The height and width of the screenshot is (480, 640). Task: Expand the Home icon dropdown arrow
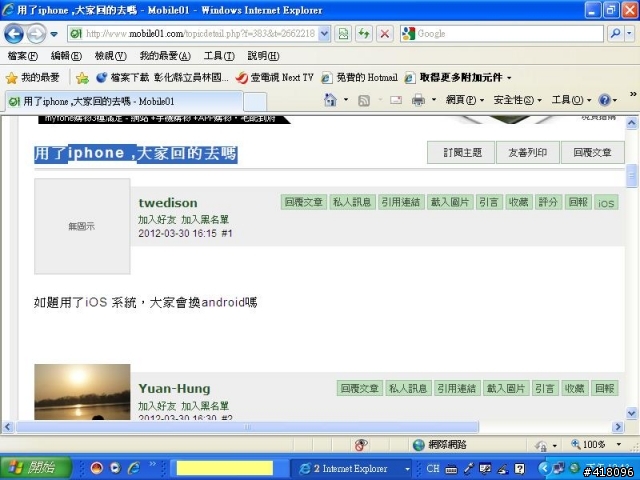(x=346, y=100)
